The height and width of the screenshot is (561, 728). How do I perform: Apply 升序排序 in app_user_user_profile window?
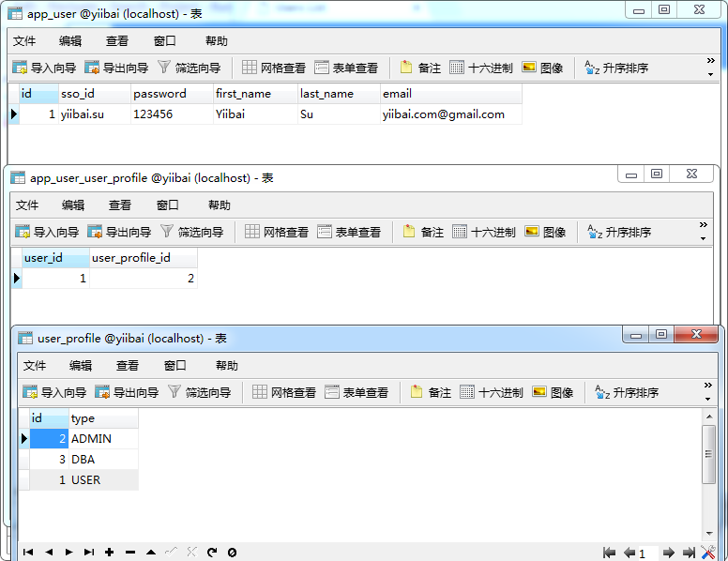(619, 232)
